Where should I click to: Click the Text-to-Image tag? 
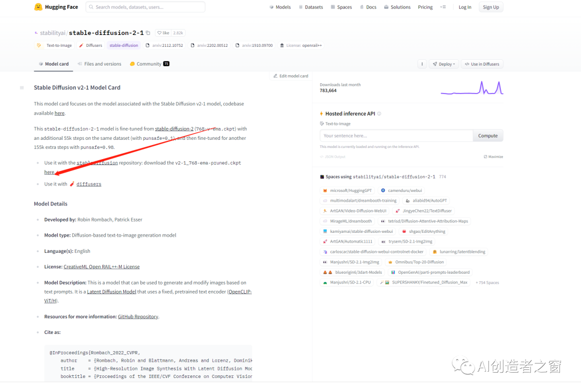[x=54, y=46]
